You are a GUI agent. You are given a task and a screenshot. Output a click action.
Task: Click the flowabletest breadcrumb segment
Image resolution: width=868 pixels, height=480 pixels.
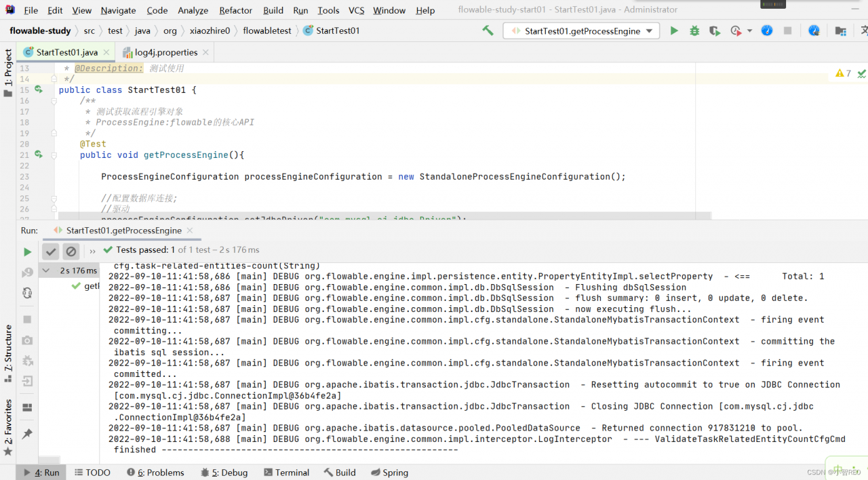pyautogui.click(x=267, y=31)
